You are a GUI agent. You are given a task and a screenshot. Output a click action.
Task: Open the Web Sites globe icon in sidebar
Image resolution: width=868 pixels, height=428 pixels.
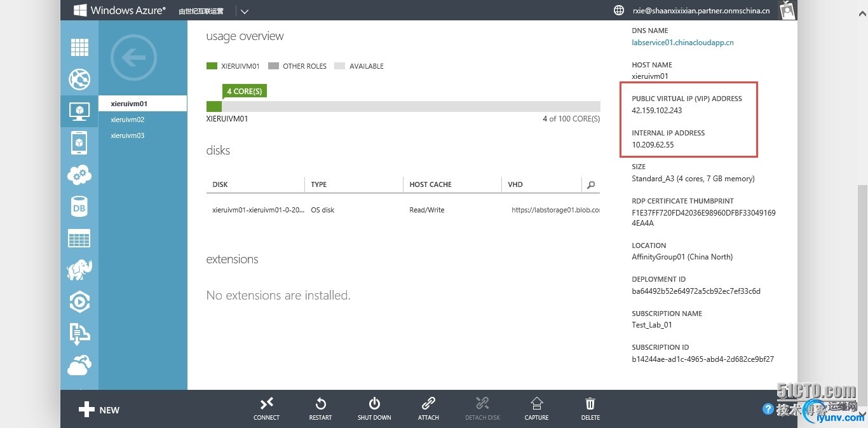click(79, 79)
